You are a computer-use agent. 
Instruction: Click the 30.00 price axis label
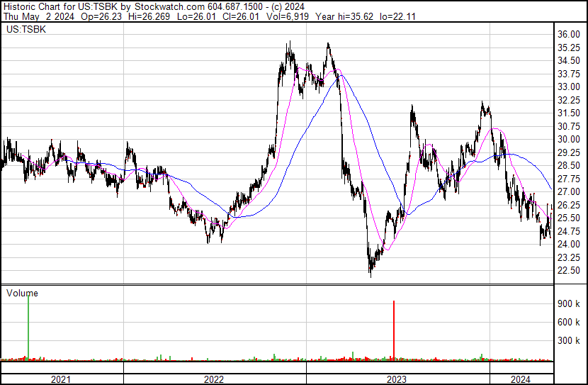tap(569, 140)
